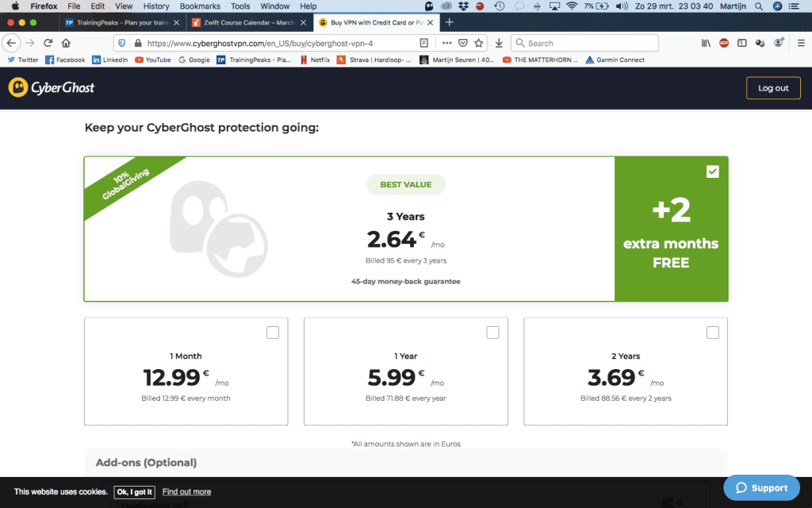Open the Bookmarks menu
Image resolution: width=812 pixels, height=508 pixels.
tap(200, 6)
